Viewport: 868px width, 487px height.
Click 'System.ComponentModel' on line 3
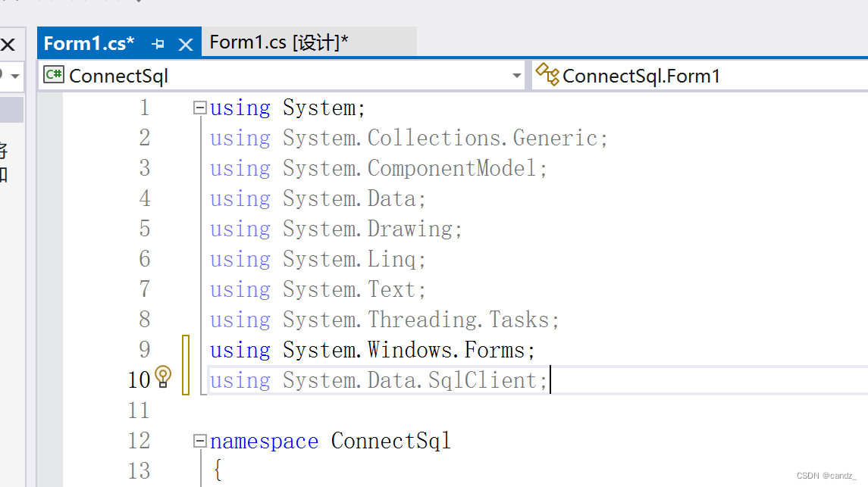coord(409,169)
